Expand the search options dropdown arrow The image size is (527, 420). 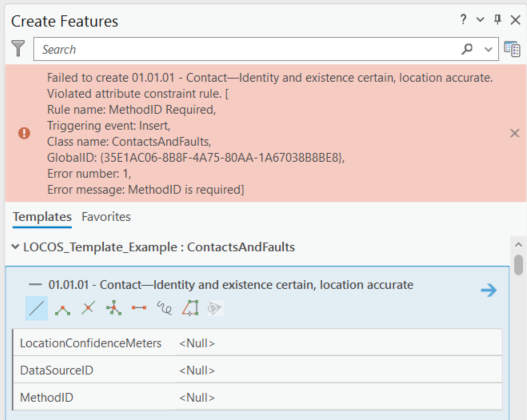pos(488,49)
